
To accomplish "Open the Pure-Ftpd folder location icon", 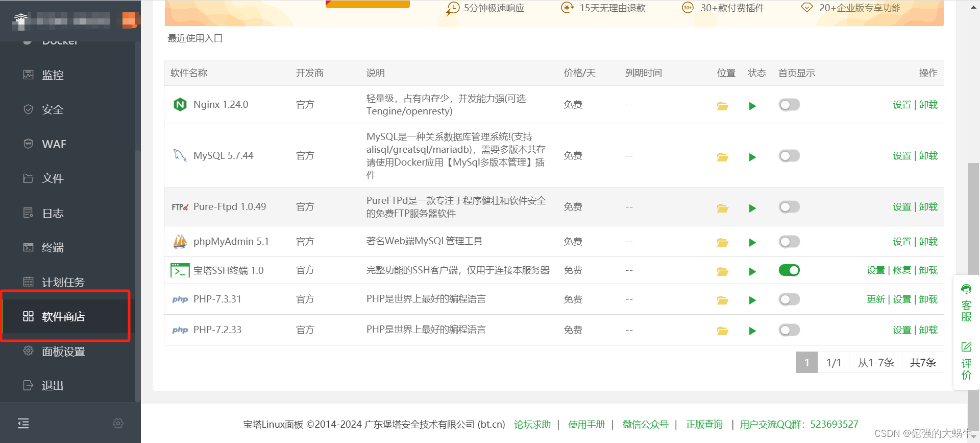I will pos(722,208).
